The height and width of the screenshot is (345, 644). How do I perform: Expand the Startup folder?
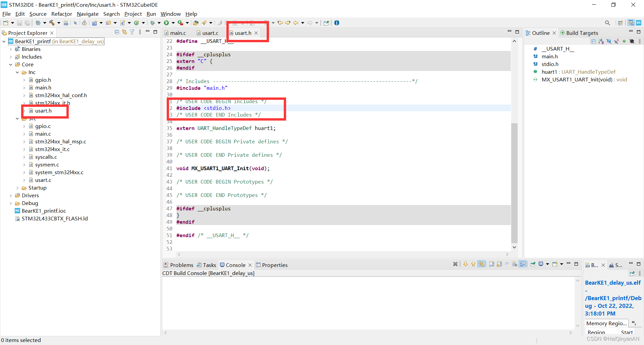(x=17, y=188)
